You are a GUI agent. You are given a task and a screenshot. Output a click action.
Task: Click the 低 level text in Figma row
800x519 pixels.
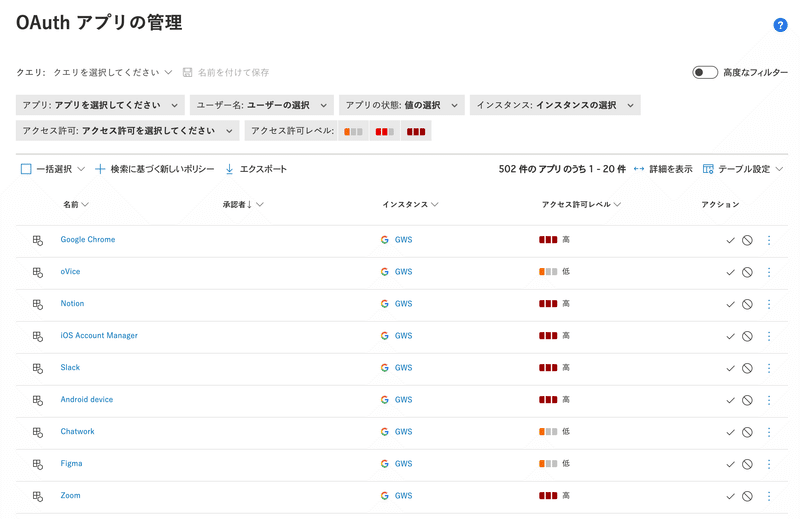pyautogui.click(x=566, y=463)
